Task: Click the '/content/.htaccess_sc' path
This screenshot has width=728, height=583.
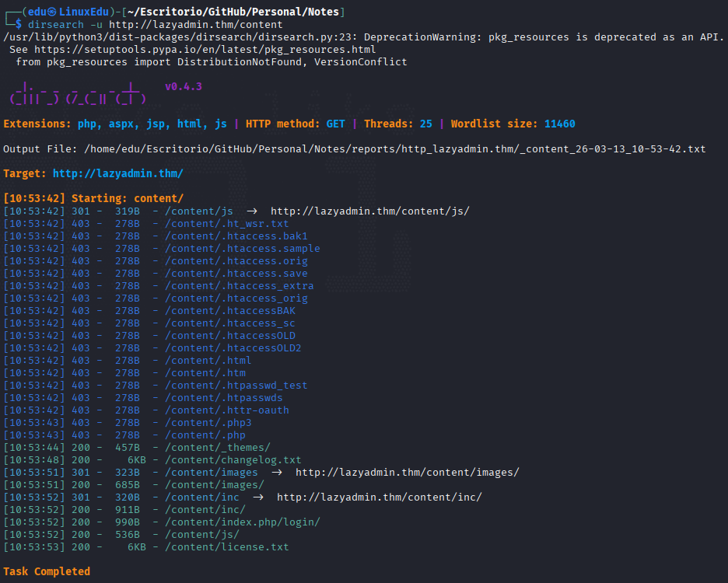Action: click(230, 323)
